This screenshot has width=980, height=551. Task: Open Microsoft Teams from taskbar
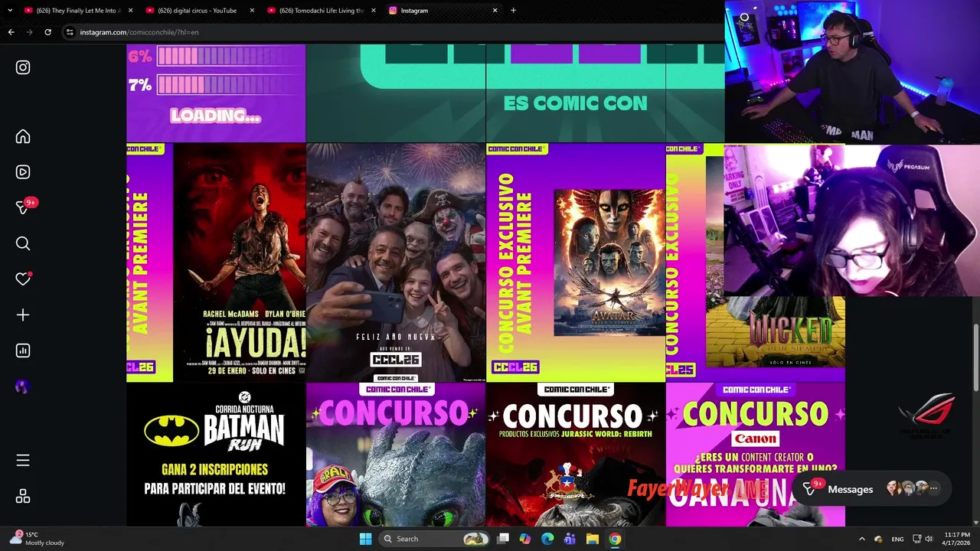pos(570,539)
